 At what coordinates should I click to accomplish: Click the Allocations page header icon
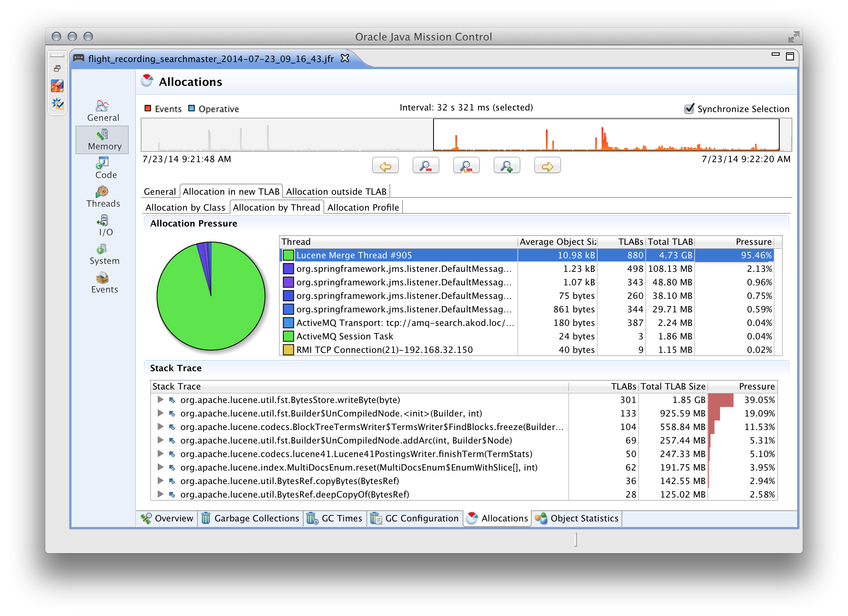(147, 81)
